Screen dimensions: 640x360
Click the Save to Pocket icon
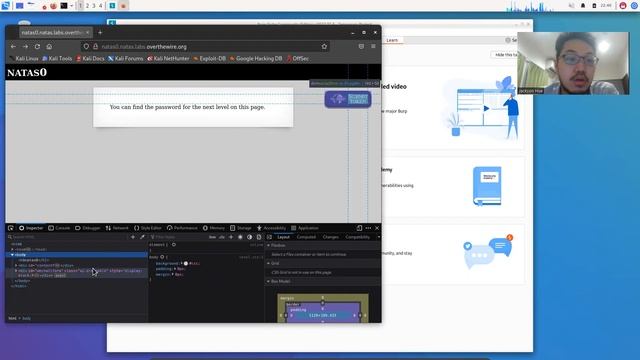tap(361, 47)
